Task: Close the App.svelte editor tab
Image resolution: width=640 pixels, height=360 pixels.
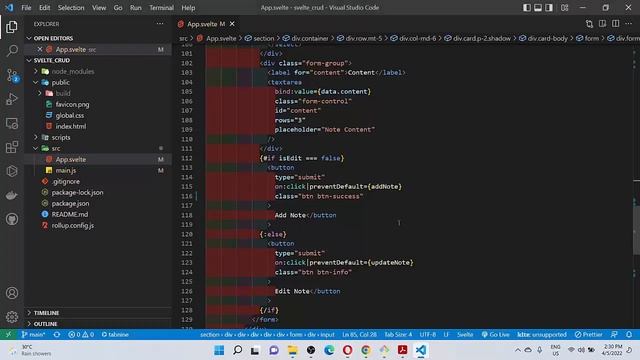Action: point(232,24)
